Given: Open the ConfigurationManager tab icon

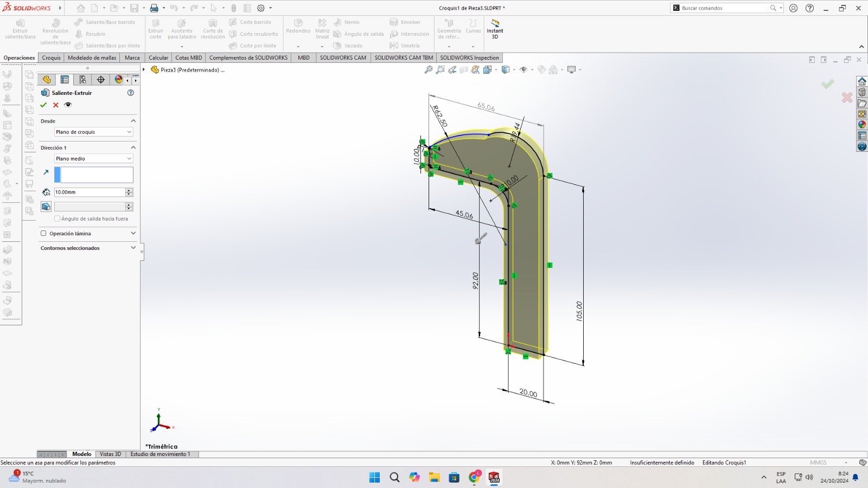Looking at the screenshot, I should (82, 80).
